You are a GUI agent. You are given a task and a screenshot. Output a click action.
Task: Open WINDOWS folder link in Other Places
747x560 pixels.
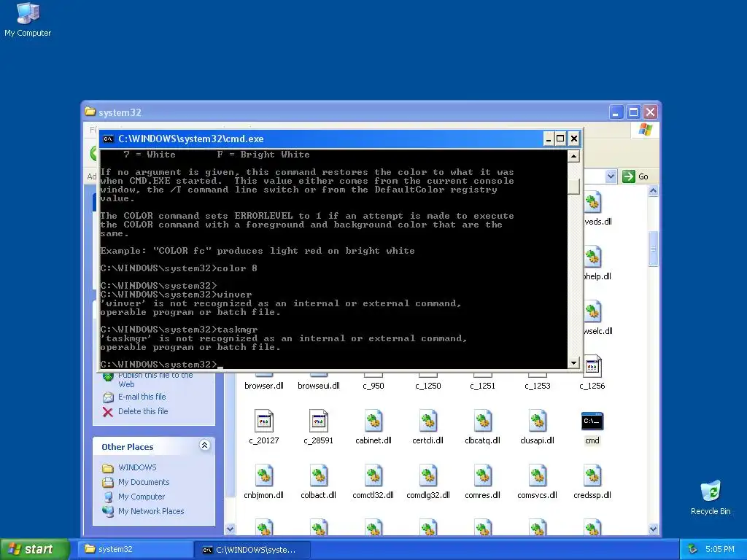(137, 467)
